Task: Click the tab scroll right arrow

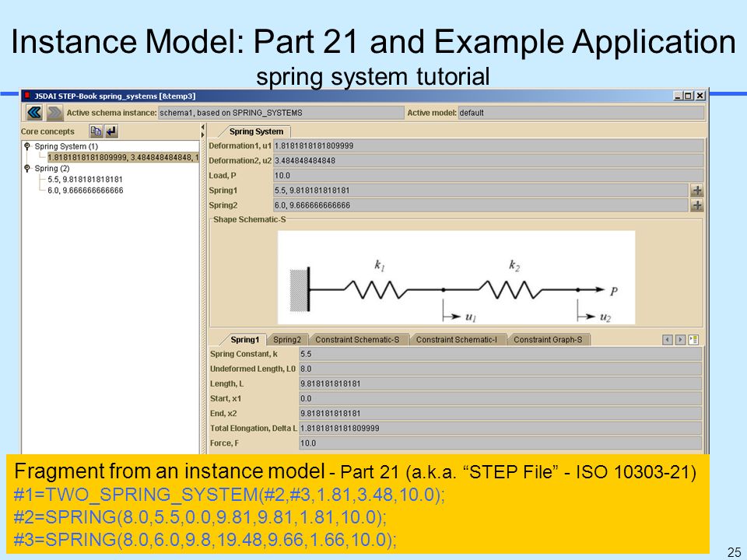Action: (x=680, y=340)
